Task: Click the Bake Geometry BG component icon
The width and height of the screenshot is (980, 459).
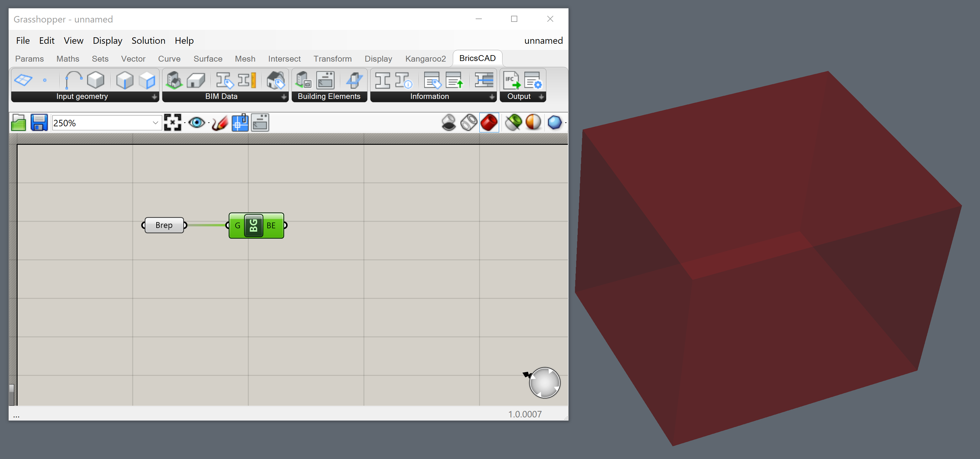Action: [x=253, y=225]
